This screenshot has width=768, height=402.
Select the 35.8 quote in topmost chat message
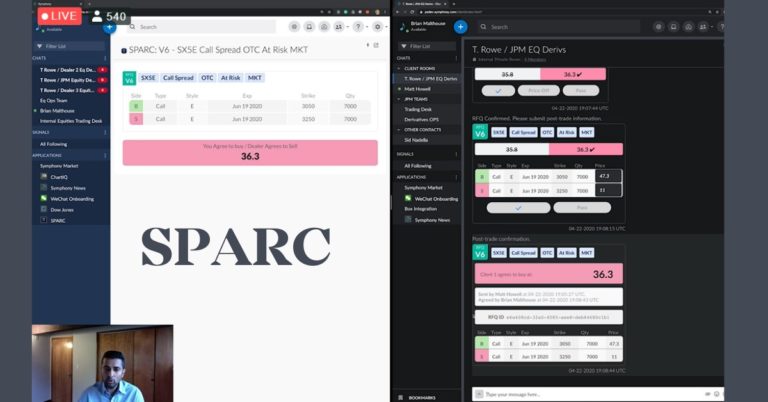(x=507, y=74)
